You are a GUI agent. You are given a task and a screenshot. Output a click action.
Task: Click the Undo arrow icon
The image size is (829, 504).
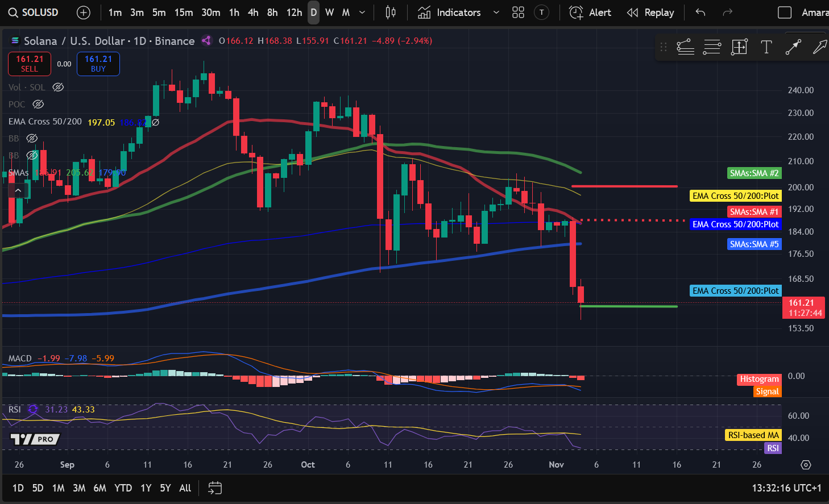tap(700, 12)
